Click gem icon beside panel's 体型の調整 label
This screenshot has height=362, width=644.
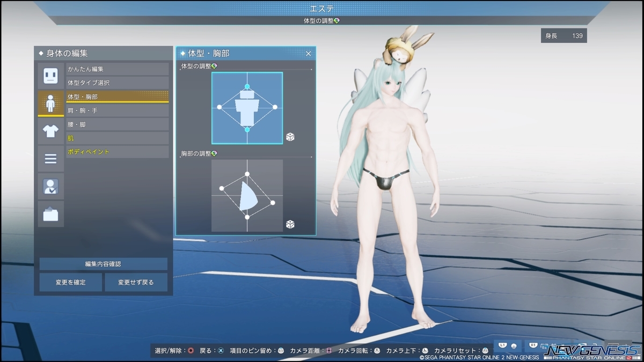point(214,66)
